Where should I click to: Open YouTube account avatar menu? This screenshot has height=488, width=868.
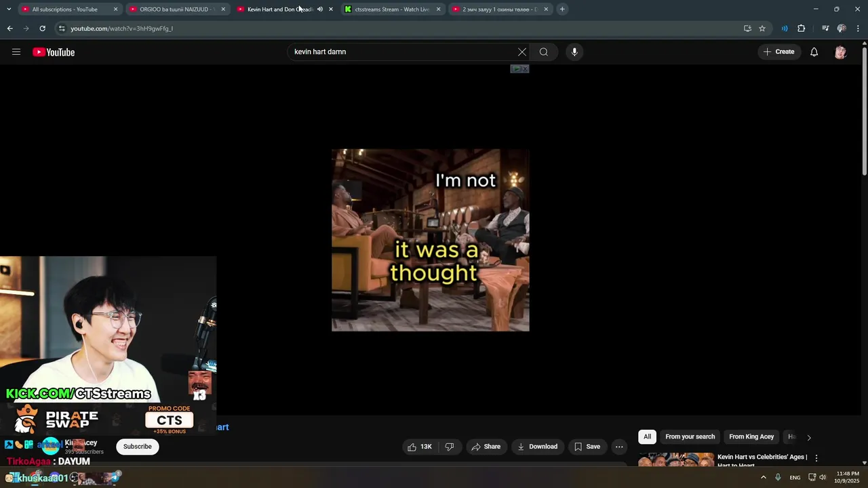coord(840,52)
